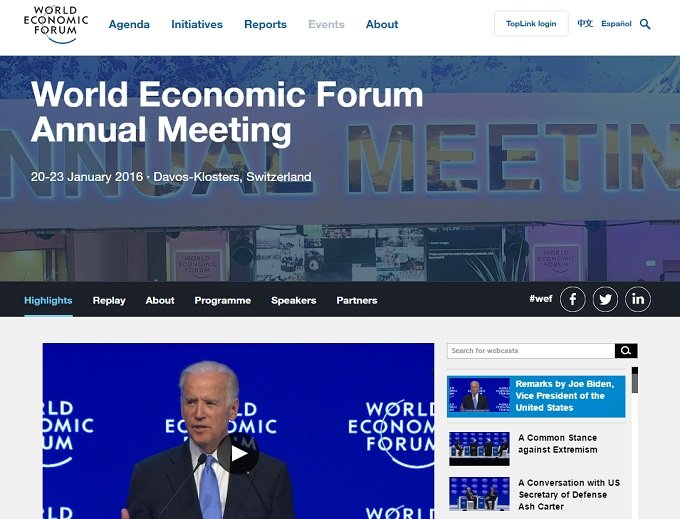Image resolution: width=680 pixels, height=519 pixels.
Task: Open A Common Stance against Extremism title
Action: (x=558, y=444)
